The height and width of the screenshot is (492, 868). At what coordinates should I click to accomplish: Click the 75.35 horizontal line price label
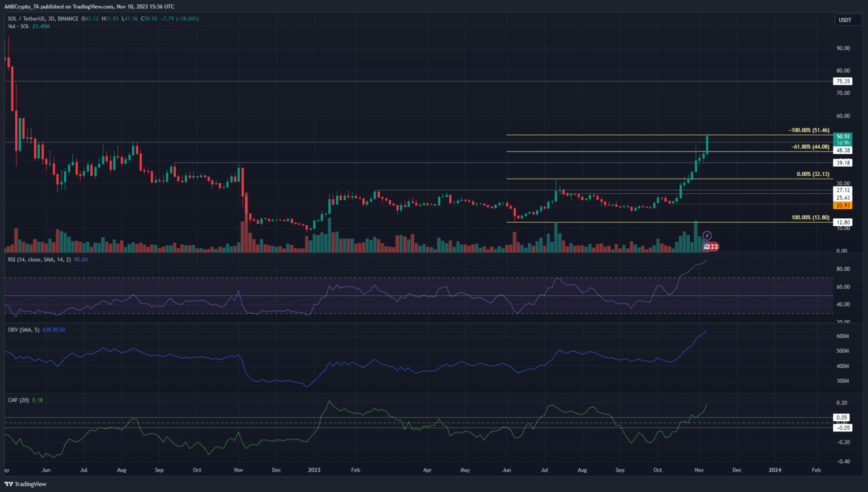point(843,81)
